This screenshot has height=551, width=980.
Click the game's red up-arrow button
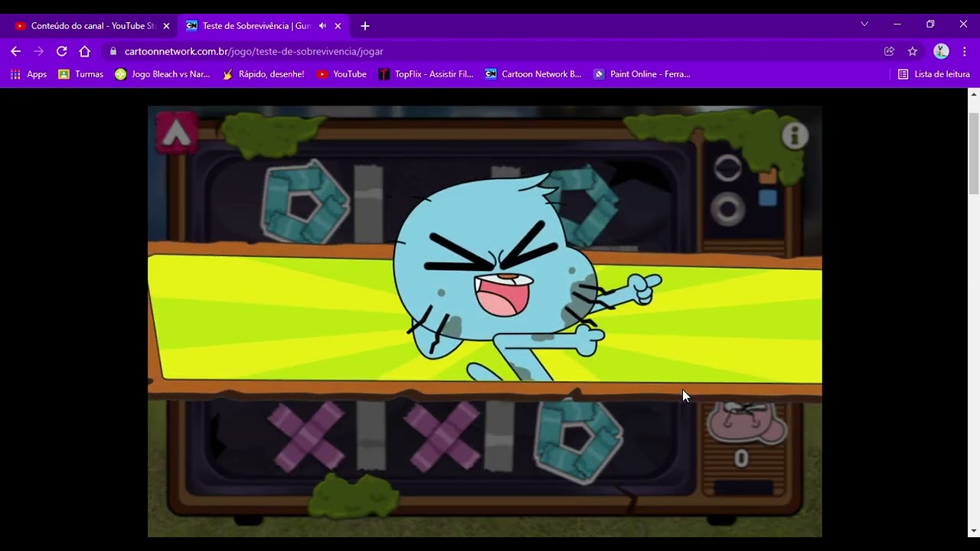pyautogui.click(x=177, y=132)
